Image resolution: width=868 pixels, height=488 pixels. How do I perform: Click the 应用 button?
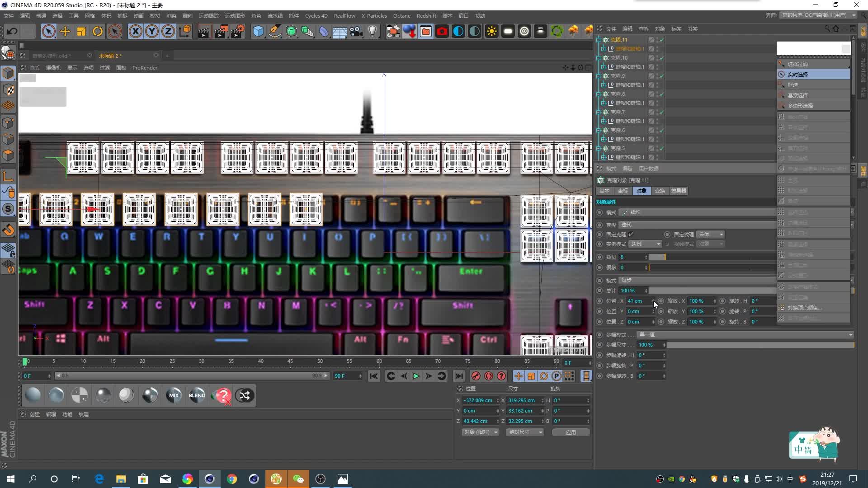pos(571,432)
